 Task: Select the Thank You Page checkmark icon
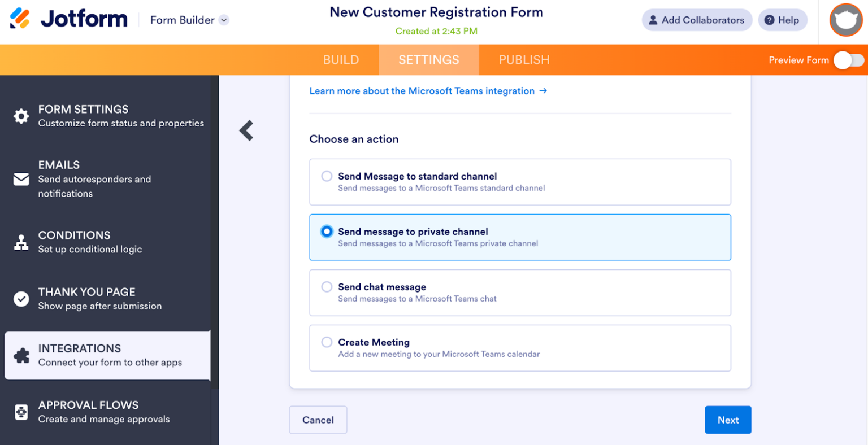[21, 299]
